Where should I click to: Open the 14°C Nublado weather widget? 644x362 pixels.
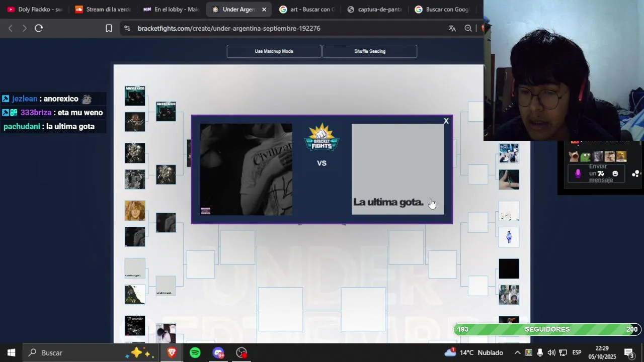pyautogui.click(x=474, y=352)
